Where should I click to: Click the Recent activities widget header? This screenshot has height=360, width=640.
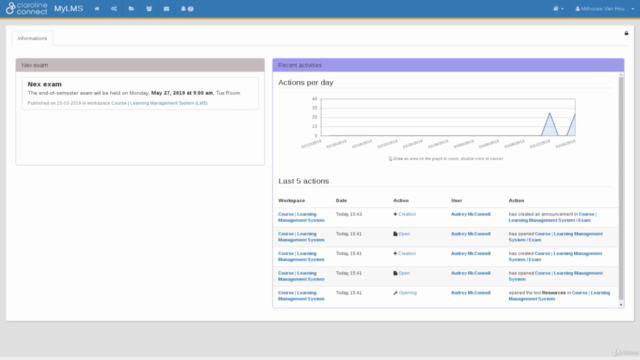(x=448, y=65)
